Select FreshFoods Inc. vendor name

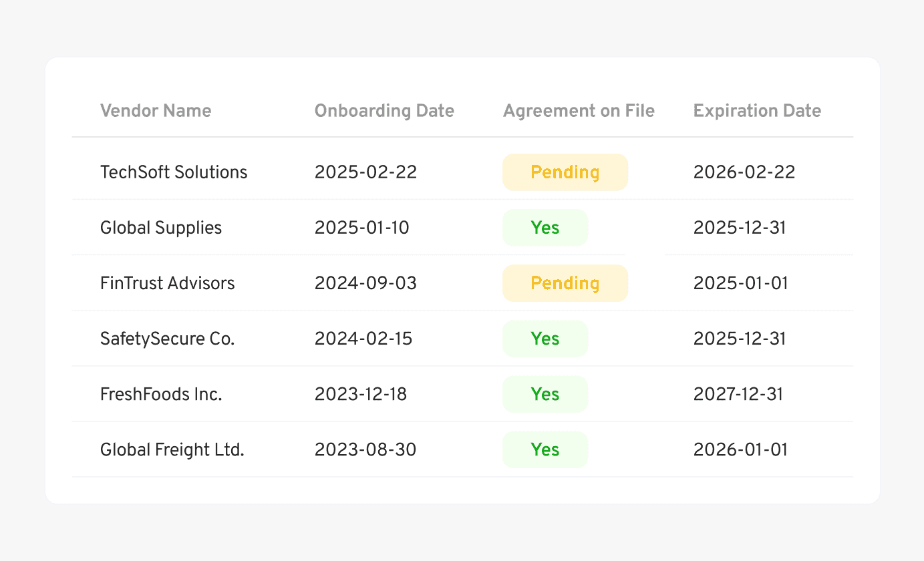coord(161,394)
